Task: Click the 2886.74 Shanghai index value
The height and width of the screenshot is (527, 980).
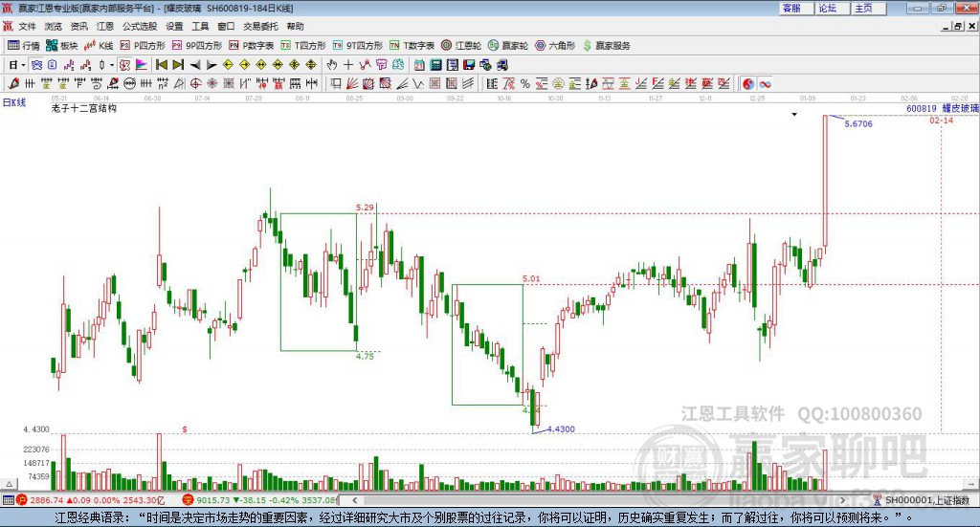Action: [46, 500]
